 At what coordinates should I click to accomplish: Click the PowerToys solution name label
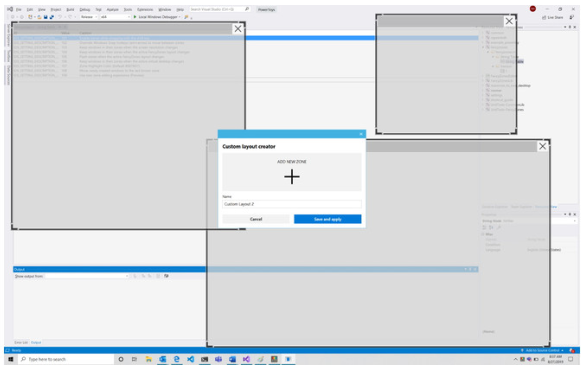tap(266, 9)
